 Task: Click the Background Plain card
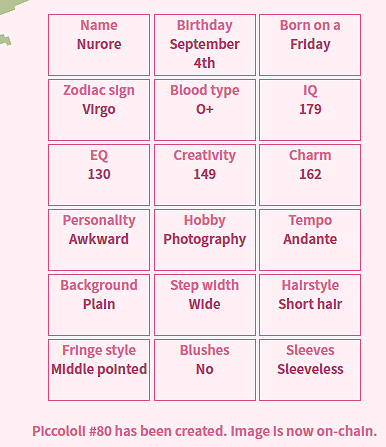(x=99, y=305)
